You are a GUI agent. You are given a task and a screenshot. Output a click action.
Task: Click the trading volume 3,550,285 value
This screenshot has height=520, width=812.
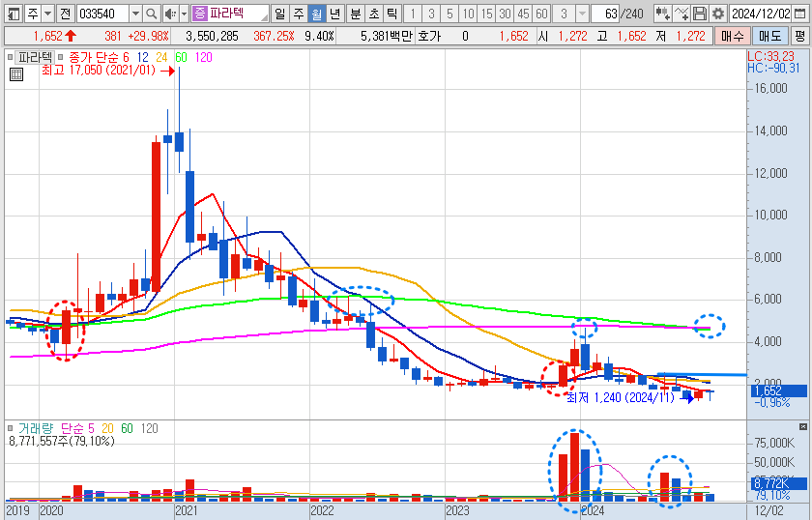point(212,37)
